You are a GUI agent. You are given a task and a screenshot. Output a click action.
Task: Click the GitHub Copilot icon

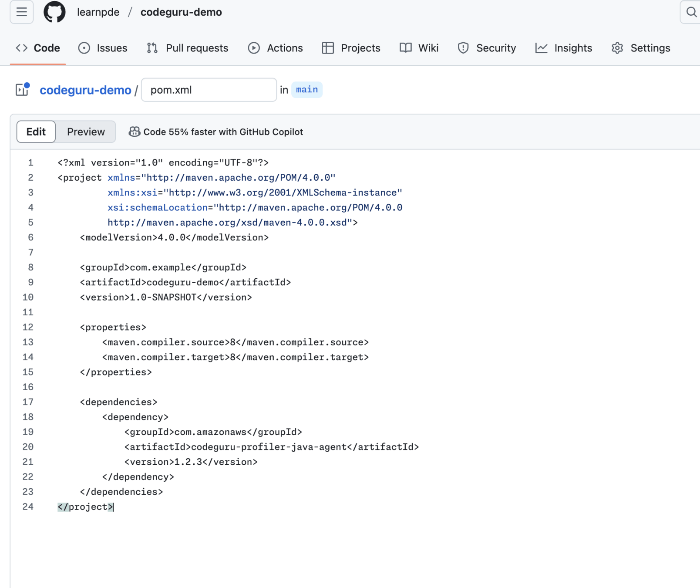135,132
